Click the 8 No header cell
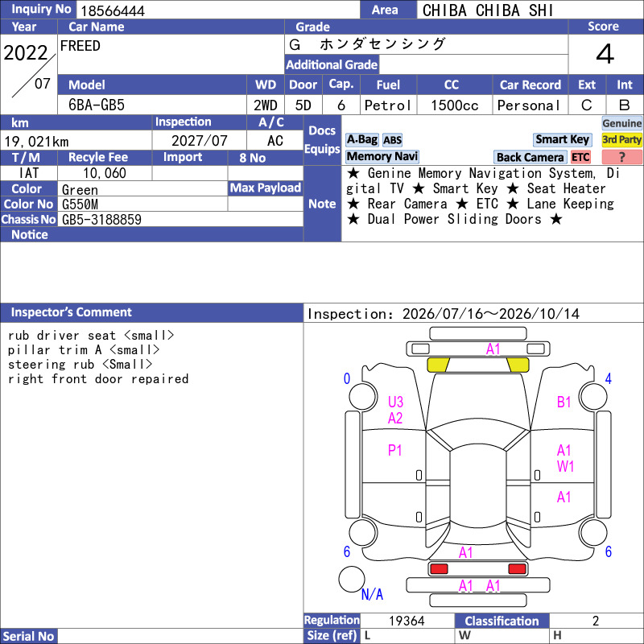Image resolution: width=644 pixels, height=644 pixels. tap(266, 158)
